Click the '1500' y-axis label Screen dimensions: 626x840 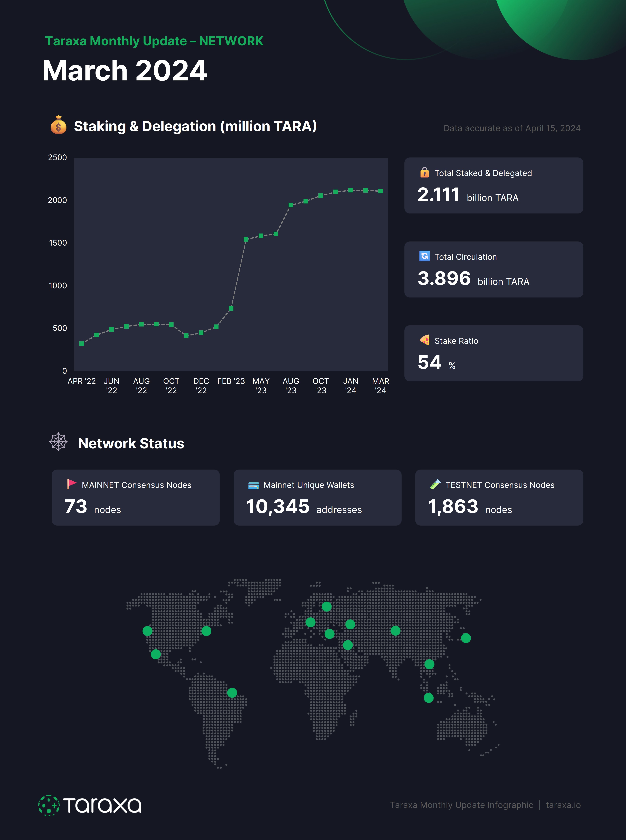[58, 243]
